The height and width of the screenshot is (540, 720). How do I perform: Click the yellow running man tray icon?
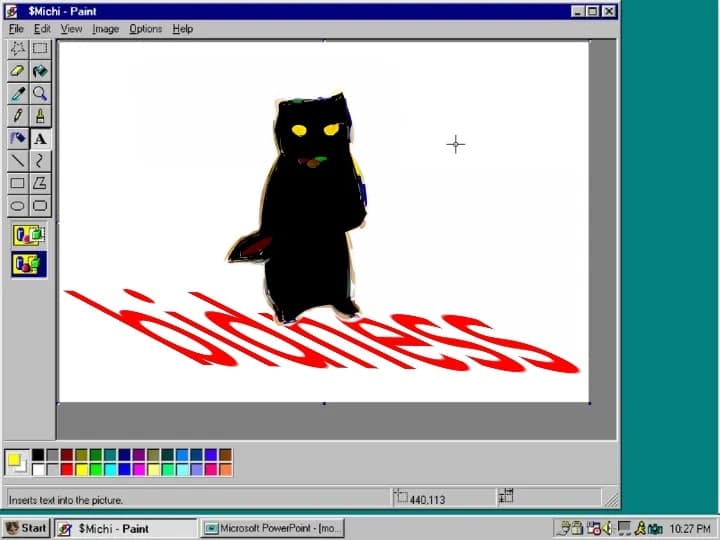click(x=640, y=529)
